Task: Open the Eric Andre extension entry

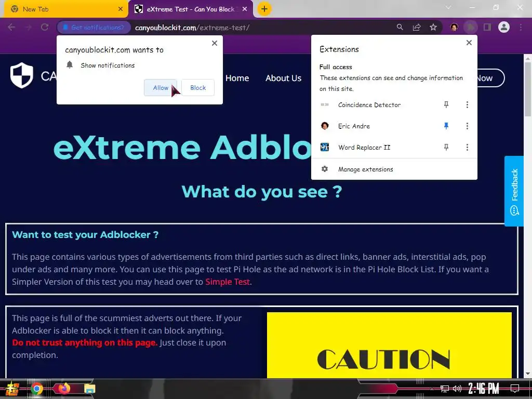Action: [x=354, y=126]
